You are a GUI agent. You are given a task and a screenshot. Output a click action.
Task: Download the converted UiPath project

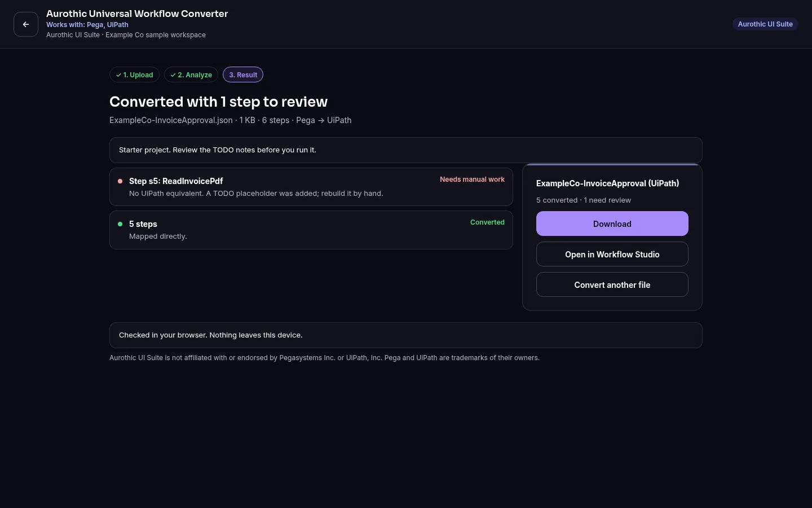(612, 224)
